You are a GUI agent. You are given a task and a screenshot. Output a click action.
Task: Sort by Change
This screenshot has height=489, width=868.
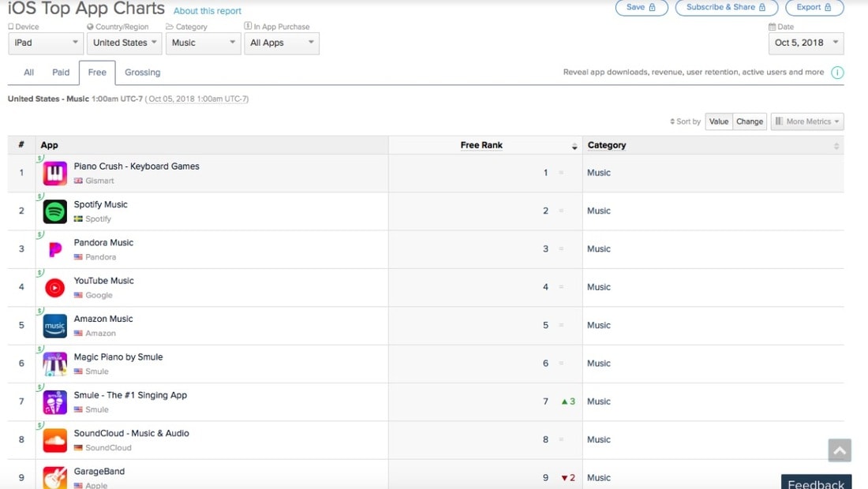(x=750, y=121)
